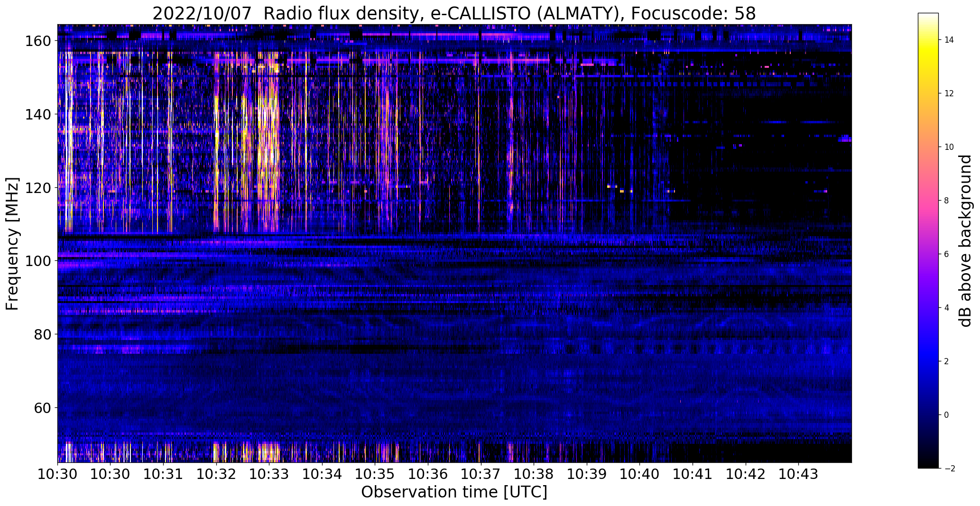This screenshot has width=980, height=506.
Task: Click the 10:34 time tick label
Action: tap(323, 474)
